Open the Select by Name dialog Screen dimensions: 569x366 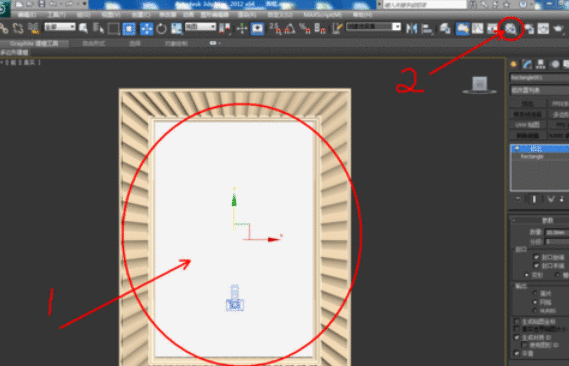[x=98, y=28]
